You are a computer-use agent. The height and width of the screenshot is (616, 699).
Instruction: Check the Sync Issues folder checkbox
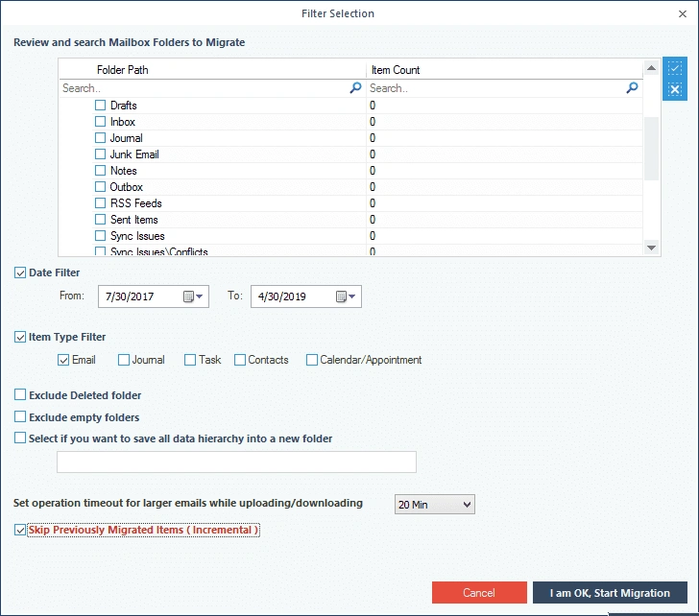click(100, 236)
